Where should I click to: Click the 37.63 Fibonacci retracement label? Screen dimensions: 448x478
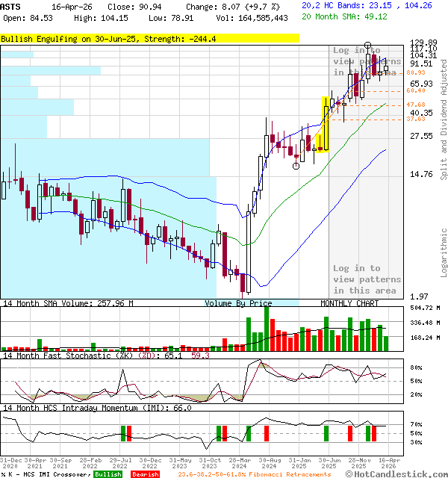[x=416, y=119]
